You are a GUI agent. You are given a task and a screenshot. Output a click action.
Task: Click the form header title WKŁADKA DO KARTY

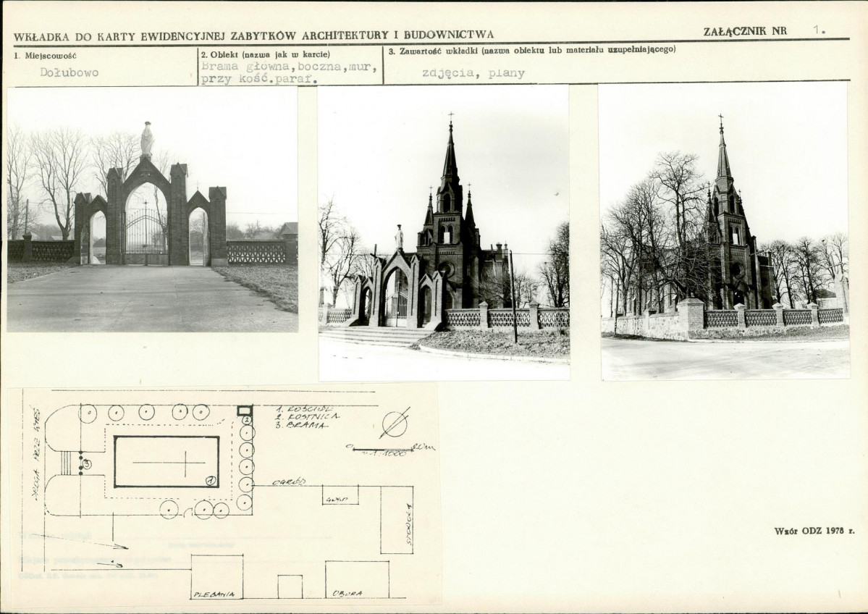253,35
